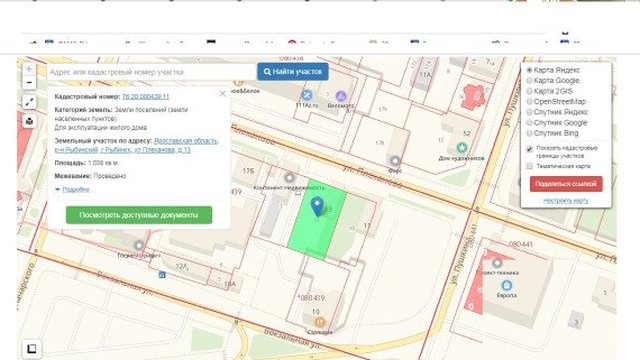Click the Площадь area value text
This screenshot has height=360, width=640.
click(x=103, y=163)
